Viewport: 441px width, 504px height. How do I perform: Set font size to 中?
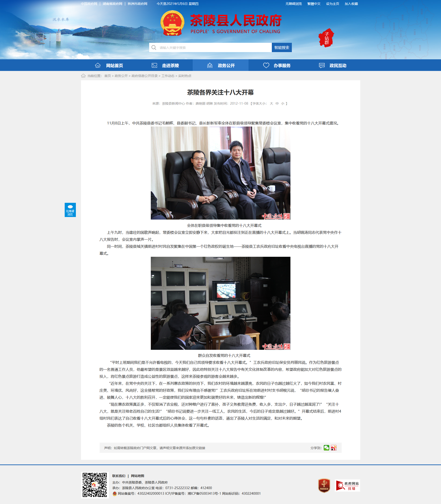click(277, 103)
